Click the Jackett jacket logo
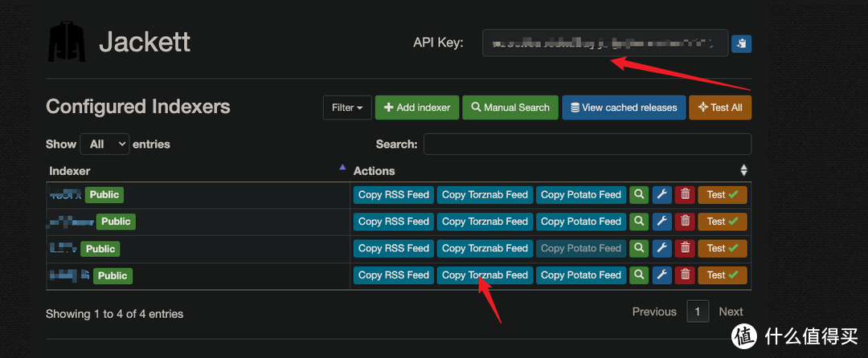 (67, 42)
